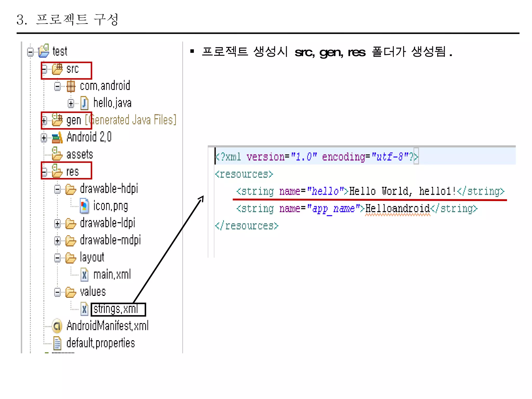Click the Hello World, hello1! string text
The width and height of the screenshot is (532, 399).
(x=402, y=191)
